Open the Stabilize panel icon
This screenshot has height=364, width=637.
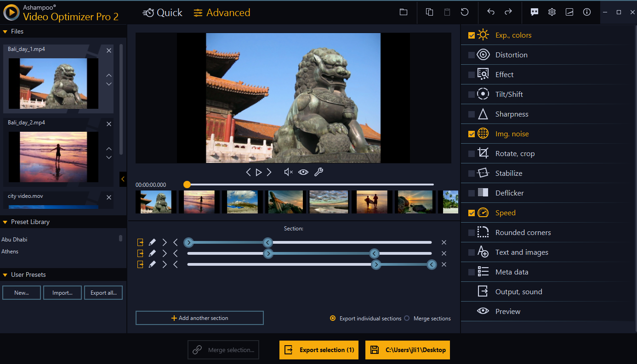coord(483,173)
